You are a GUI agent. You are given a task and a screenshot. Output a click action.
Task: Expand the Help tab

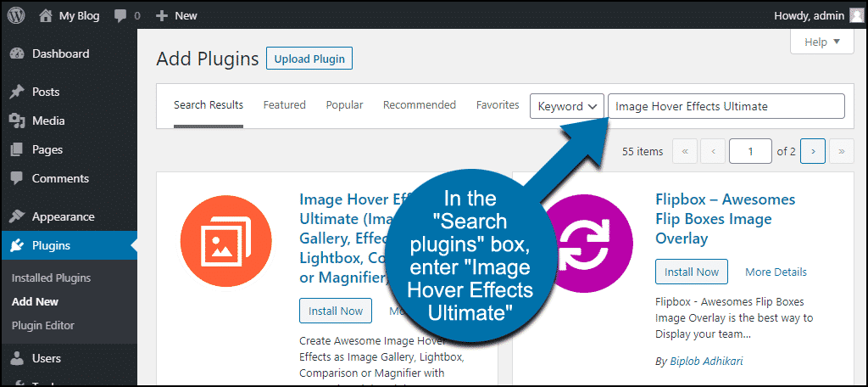822,42
